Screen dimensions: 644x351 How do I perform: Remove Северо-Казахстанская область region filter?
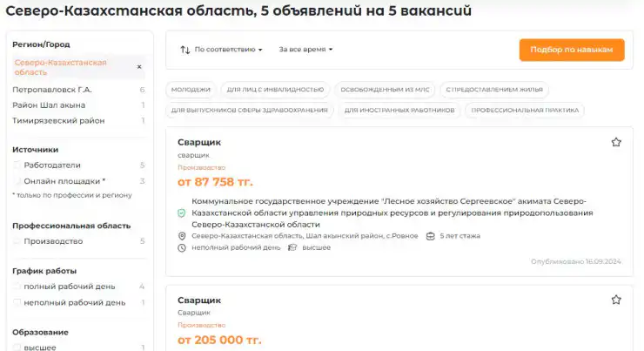pos(139,67)
